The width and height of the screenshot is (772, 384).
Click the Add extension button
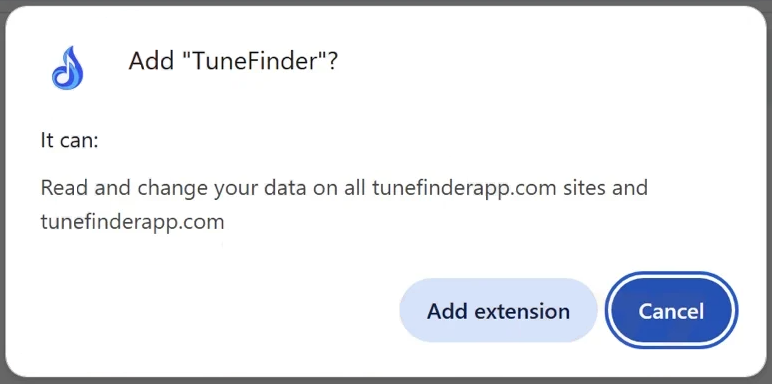(x=498, y=311)
